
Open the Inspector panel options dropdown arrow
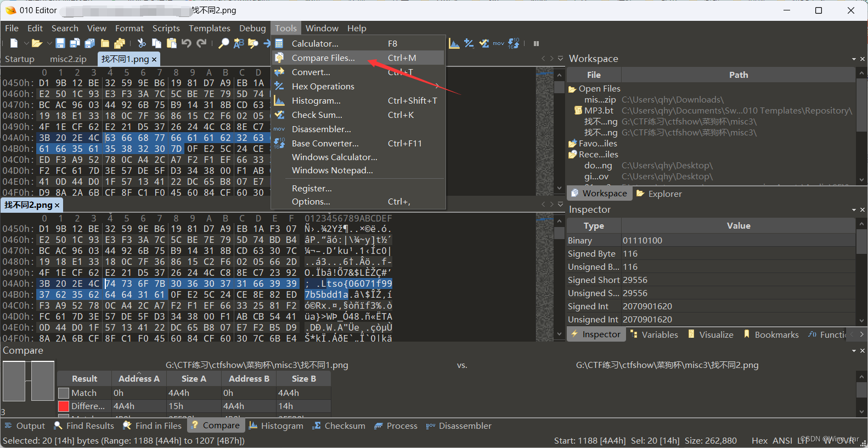click(854, 209)
